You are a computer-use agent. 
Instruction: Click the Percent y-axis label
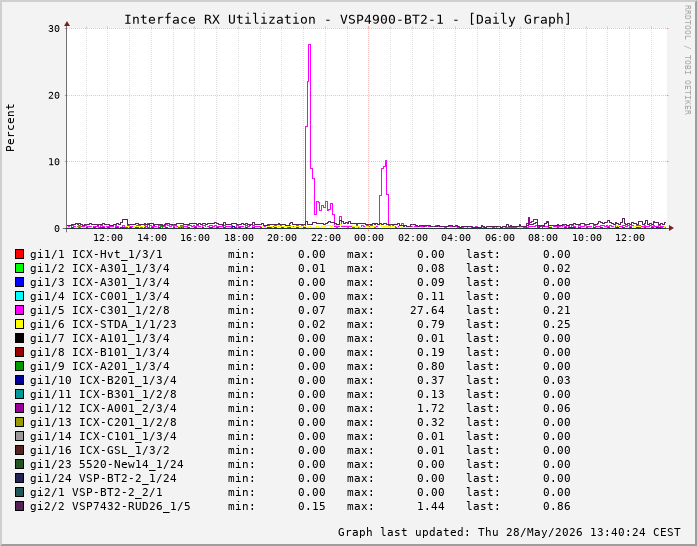tap(10, 128)
